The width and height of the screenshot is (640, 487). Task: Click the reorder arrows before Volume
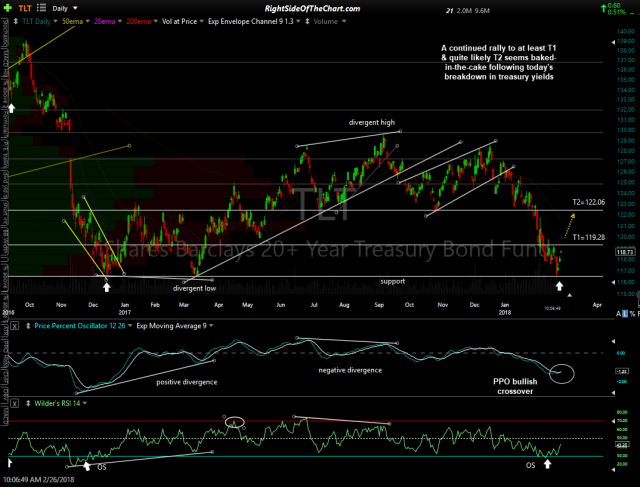point(307,21)
